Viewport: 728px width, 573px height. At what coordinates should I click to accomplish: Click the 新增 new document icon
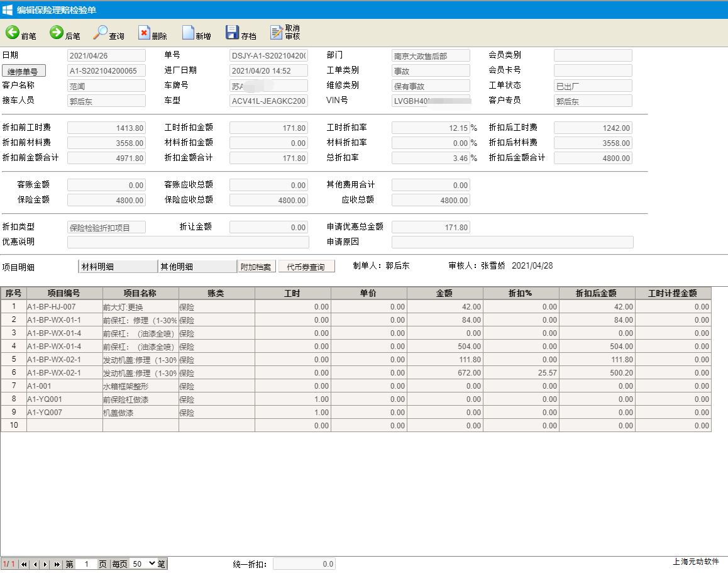[188, 33]
